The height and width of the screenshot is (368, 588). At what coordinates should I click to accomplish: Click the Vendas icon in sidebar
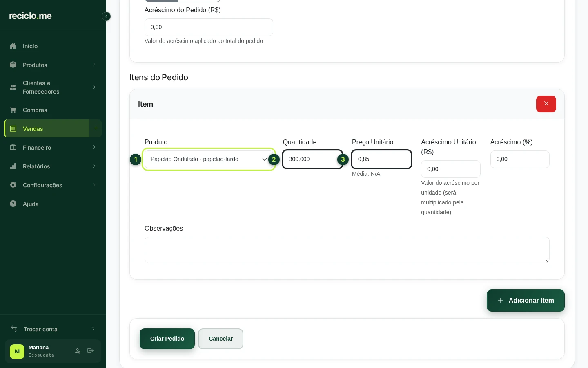(13, 129)
